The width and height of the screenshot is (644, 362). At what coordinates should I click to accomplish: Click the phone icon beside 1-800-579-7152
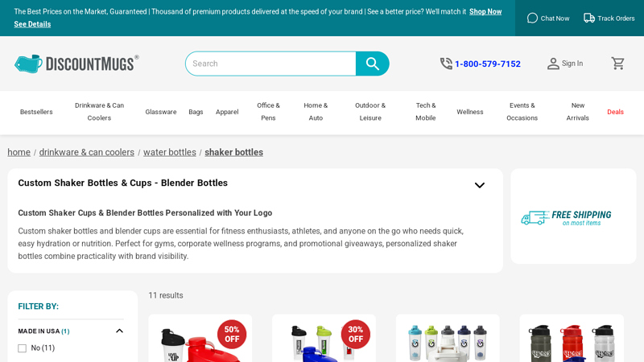coord(446,64)
